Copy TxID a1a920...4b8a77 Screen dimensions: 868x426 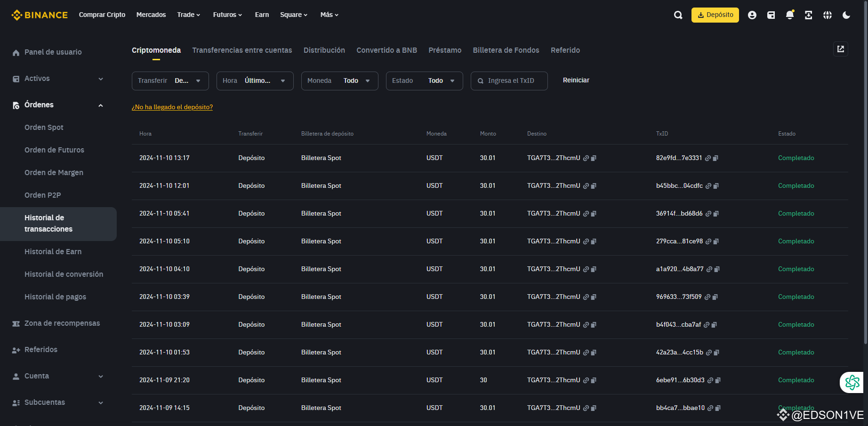tap(717, 269)
